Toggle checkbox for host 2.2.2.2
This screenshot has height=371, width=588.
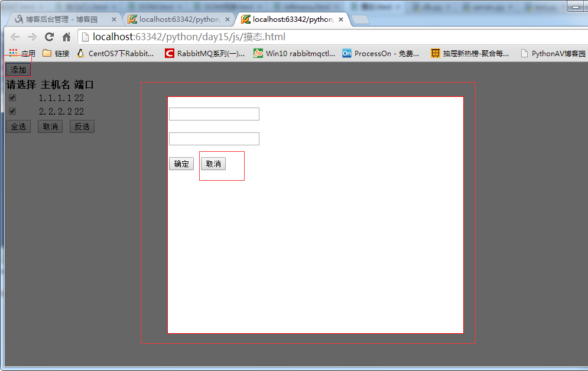[12, 111]
